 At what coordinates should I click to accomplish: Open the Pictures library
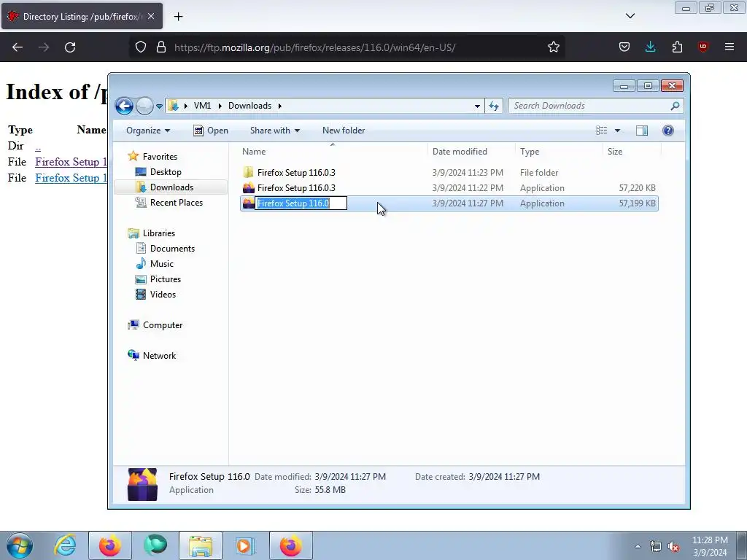(166, 279)
